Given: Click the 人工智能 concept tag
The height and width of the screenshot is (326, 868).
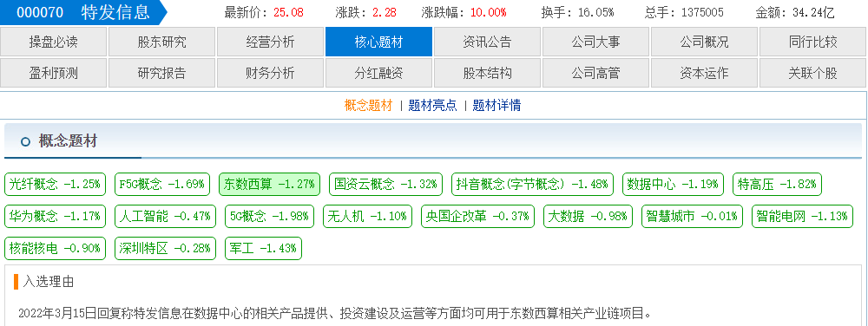Looking at the screenshot, I should click(166, 216).
